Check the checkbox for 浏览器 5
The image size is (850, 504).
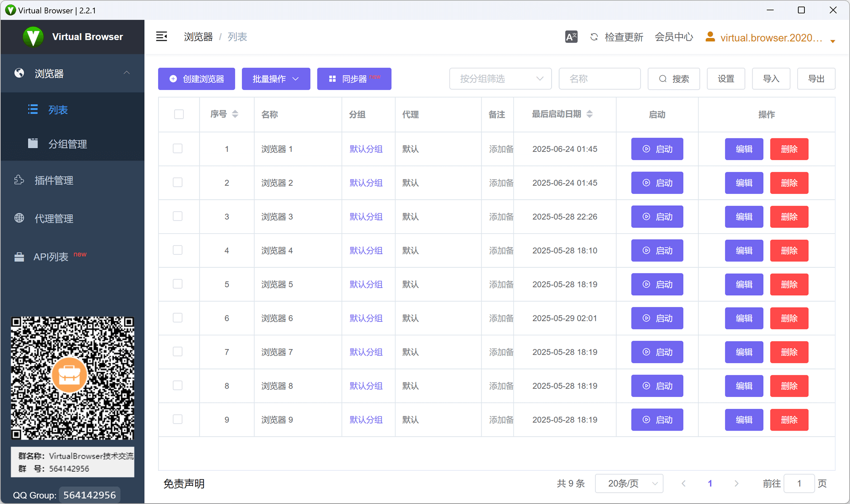[x=178, y=284]
